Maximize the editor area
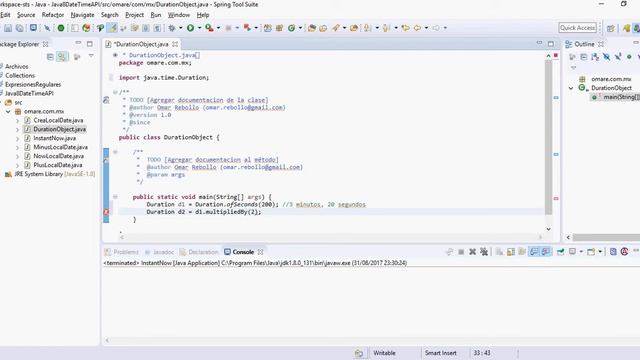The width and height of the screenshot is (640, 360). [x=551, y=44]
